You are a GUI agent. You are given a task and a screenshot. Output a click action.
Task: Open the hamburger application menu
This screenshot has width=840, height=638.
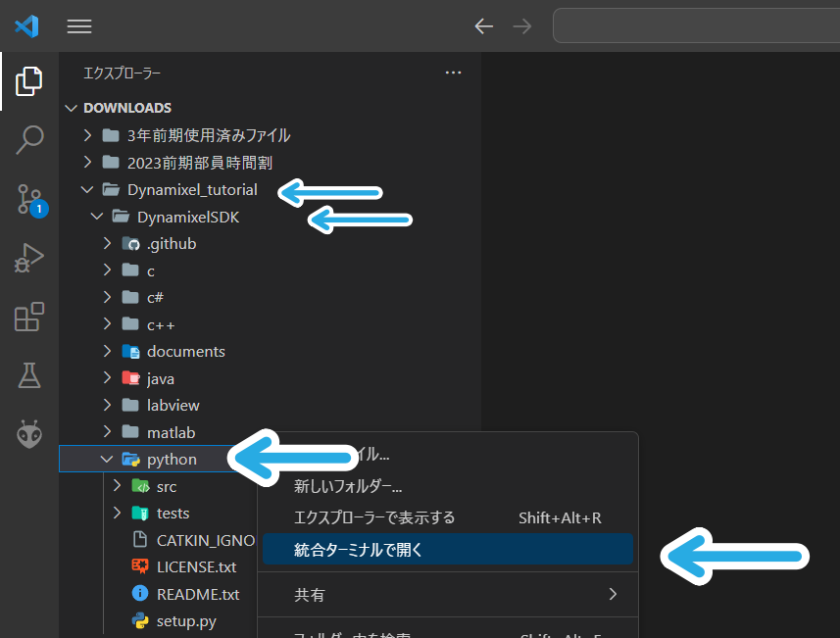pos(79,26)
